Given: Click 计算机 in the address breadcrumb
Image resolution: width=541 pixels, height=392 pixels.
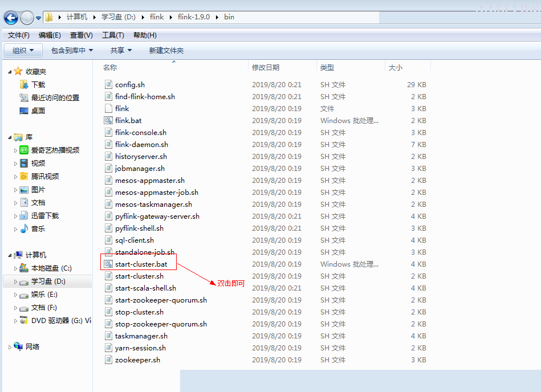Looking at the screenshot, I should pos(76,17).
